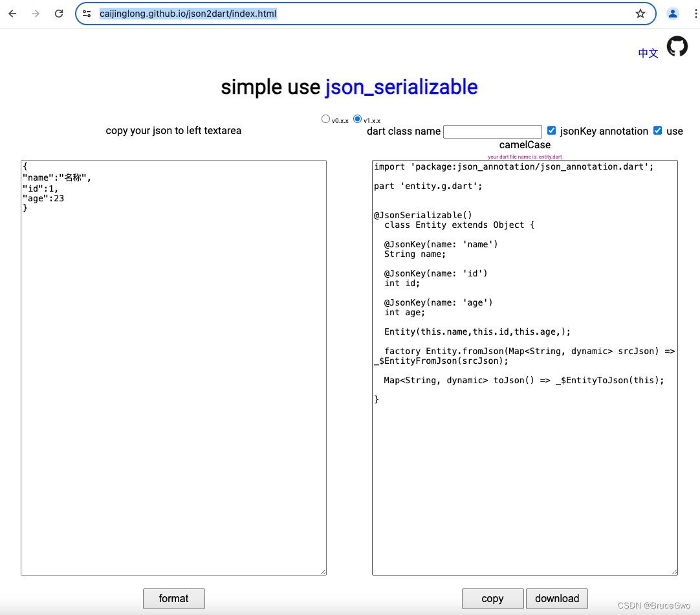Click the "@JsonKey(name: 'age')" line
Viewport: 700px width, 615px height.
pos(439,302)
